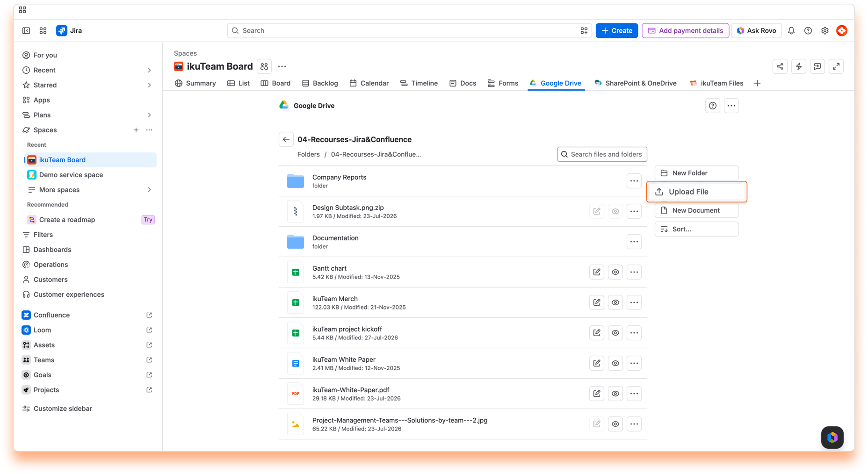The width and height of the screenshot is (868, 474).
Task: Preview Gantt chart with the eye icon
Action: [x=615, y=272]
